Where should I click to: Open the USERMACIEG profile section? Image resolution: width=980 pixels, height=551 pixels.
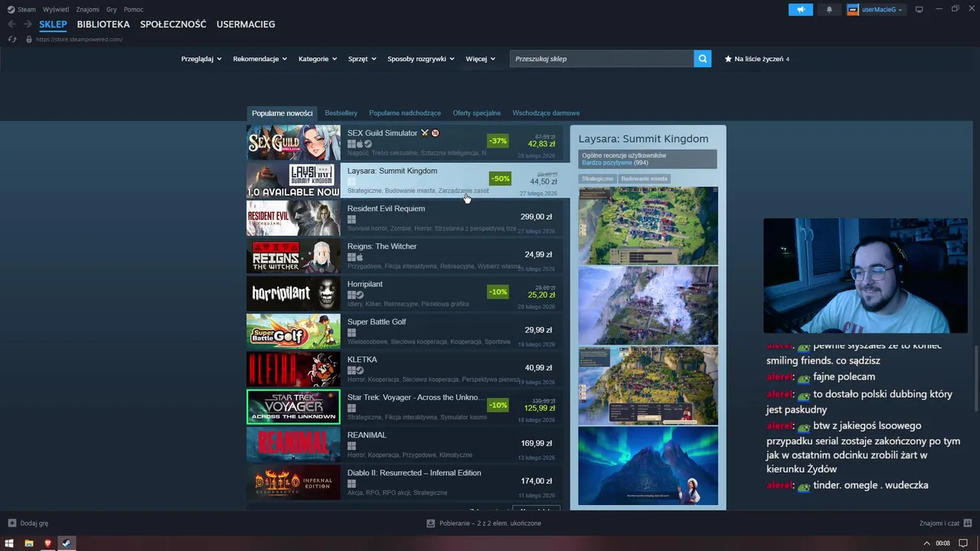246,24
